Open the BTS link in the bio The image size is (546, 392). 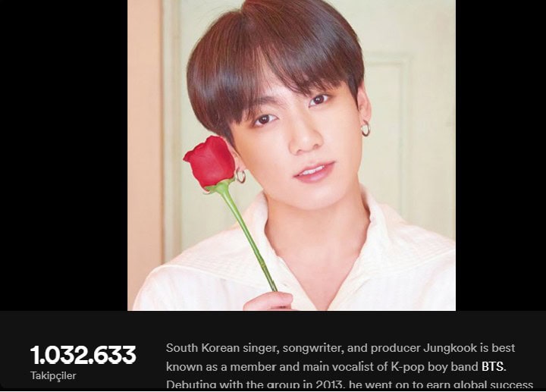492,366
